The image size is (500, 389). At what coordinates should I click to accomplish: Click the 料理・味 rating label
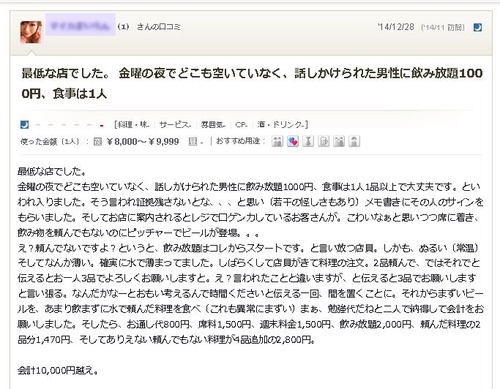(133, 125)
